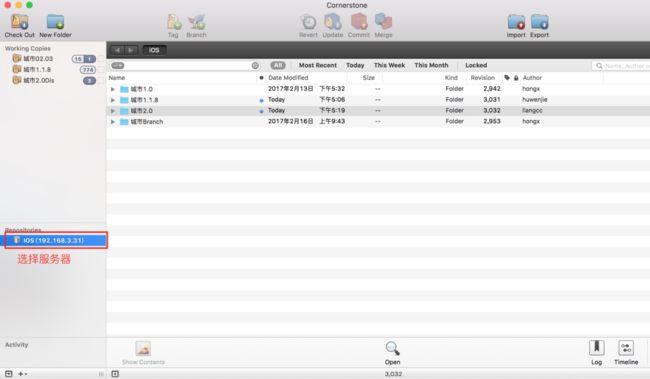Click the Open magnifier icon
The width and height of the screenshot is (650, 379).
[392, 348]
